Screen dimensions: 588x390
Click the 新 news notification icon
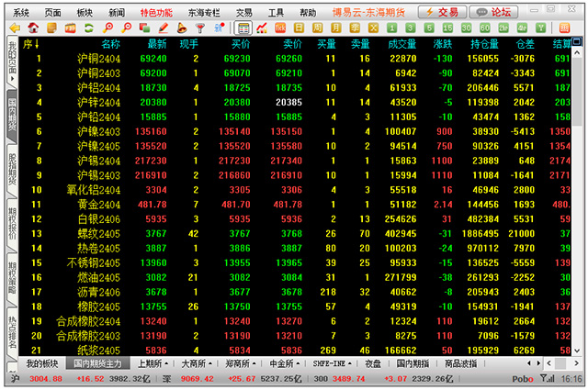pyautogui.click(x=219, y=28)
